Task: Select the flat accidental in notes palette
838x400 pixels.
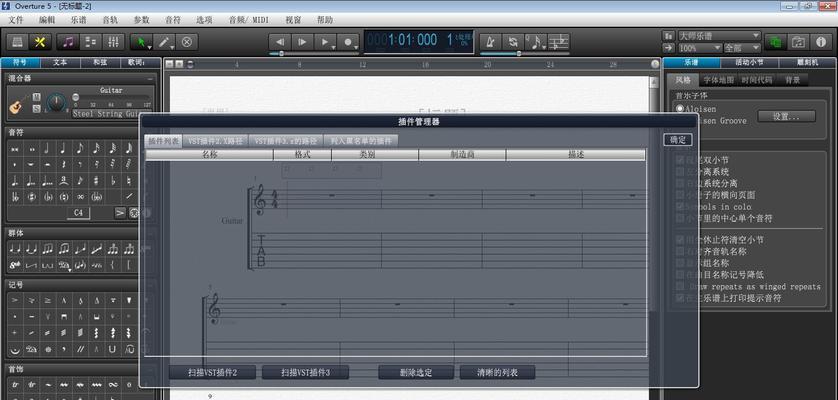Action: pos(113,181)
